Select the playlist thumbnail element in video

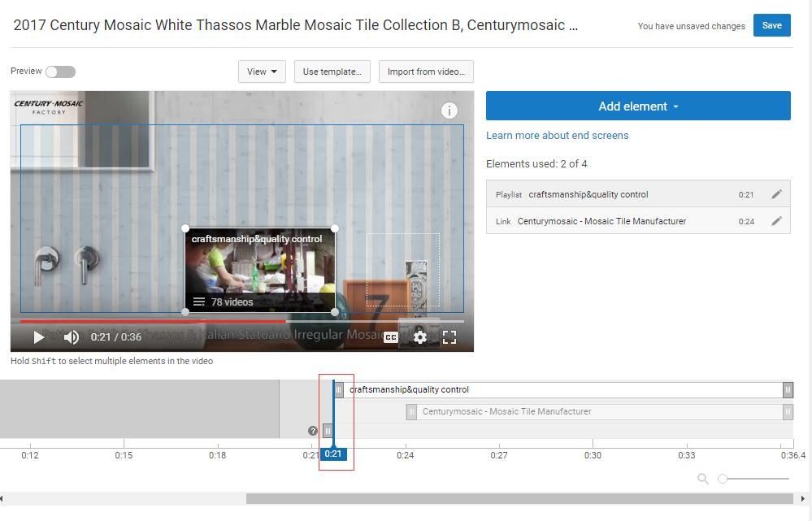pyautogui.click(x=260, y=271)
